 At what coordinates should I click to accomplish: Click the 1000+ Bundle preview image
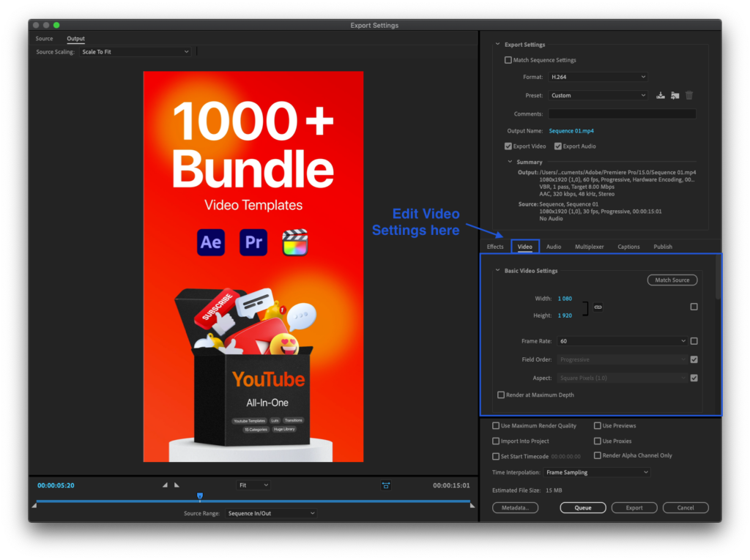[x=253, y=266]
